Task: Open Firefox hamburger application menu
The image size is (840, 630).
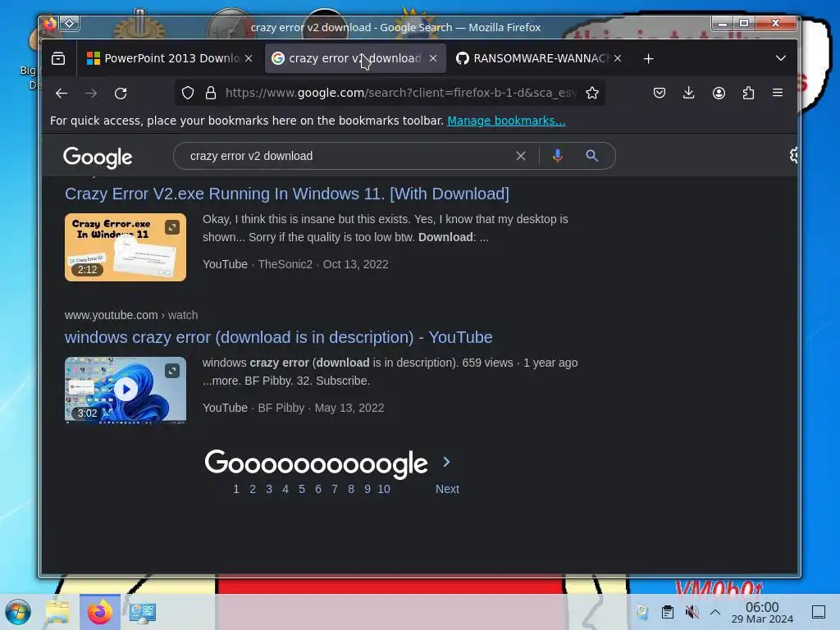Action: coord(778,93)
